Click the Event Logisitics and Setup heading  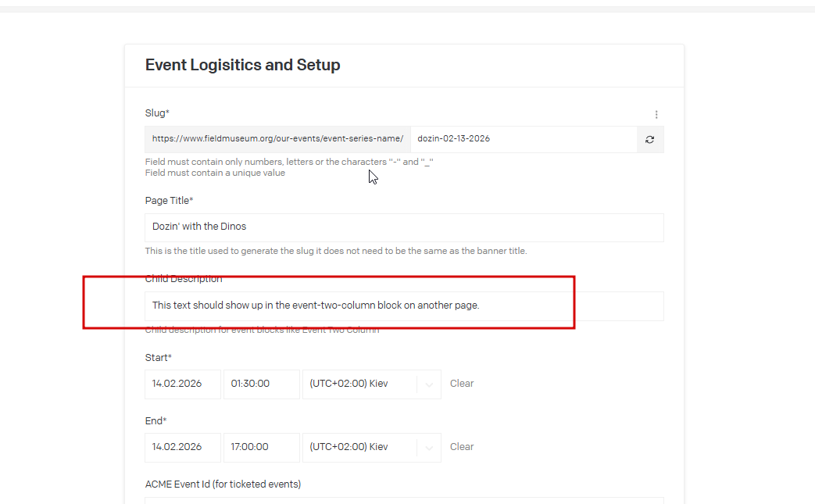tap(242, 65)
